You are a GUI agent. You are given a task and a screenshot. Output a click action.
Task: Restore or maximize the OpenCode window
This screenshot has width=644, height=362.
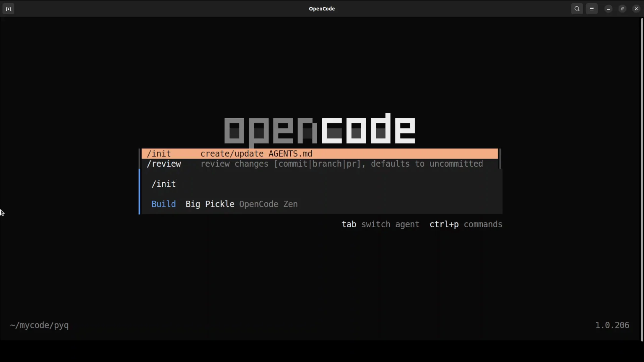click(622, 9)
